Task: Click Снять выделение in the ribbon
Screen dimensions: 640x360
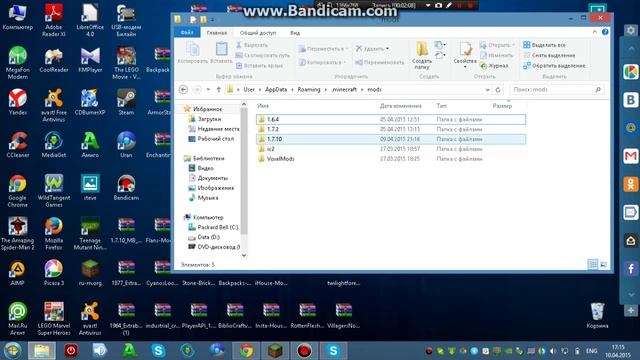Action: pos(549,55)
